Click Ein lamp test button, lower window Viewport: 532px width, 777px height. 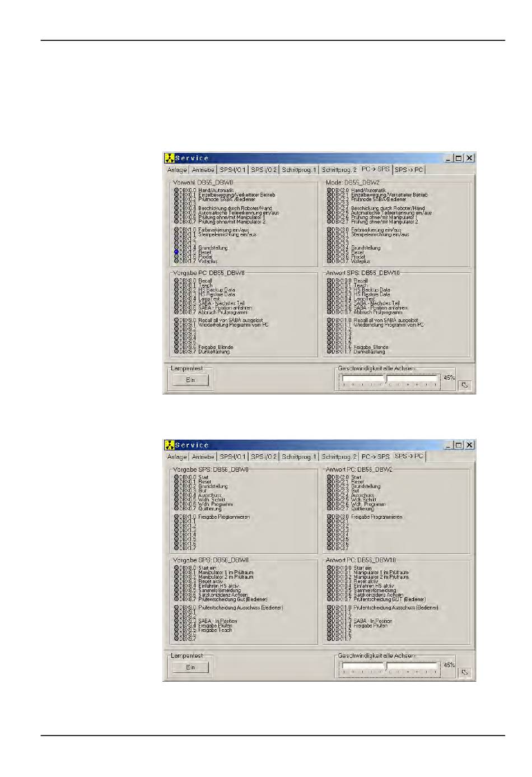pyautogui.click(x=190, y=667)
